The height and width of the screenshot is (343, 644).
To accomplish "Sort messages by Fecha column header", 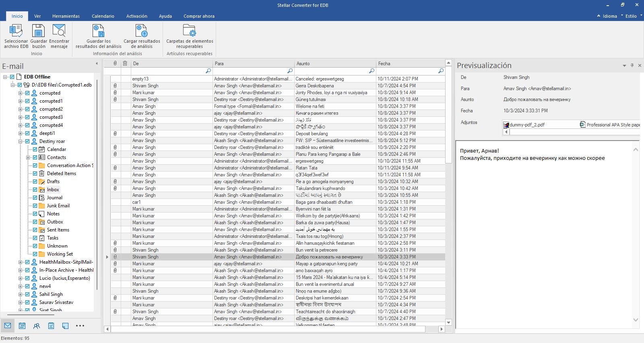I will tap(411, 63).
